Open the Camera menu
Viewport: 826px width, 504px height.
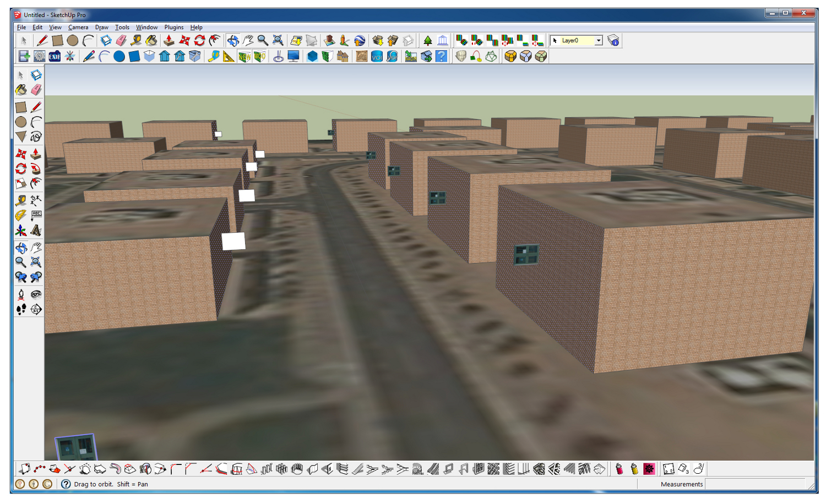(78, 27)
